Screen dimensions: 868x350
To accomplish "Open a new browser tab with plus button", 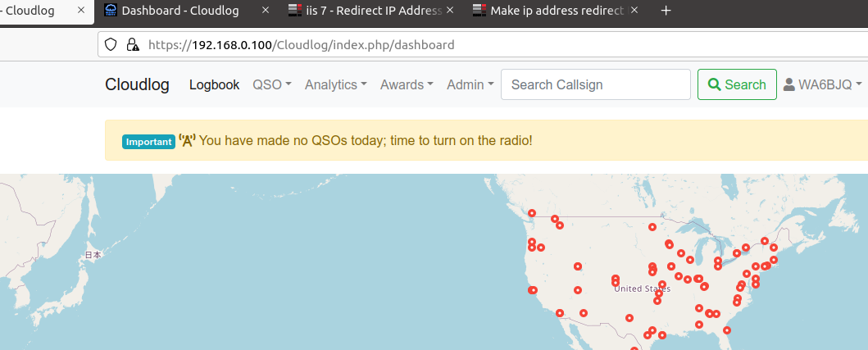I will coord(666,11).
